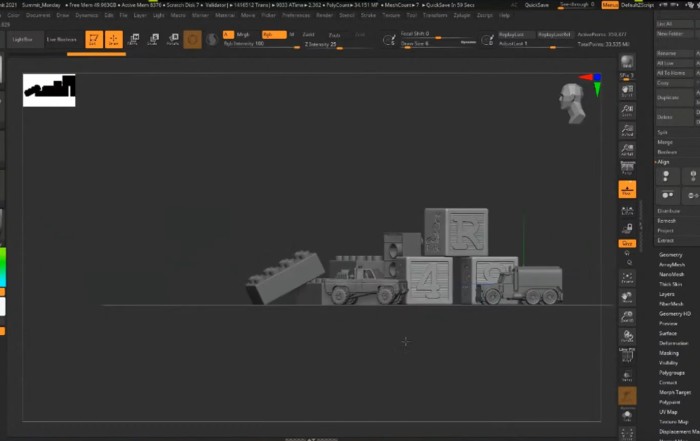Click the Frame icon on the right shelf
700x441 pixels.
coord(627,276)
